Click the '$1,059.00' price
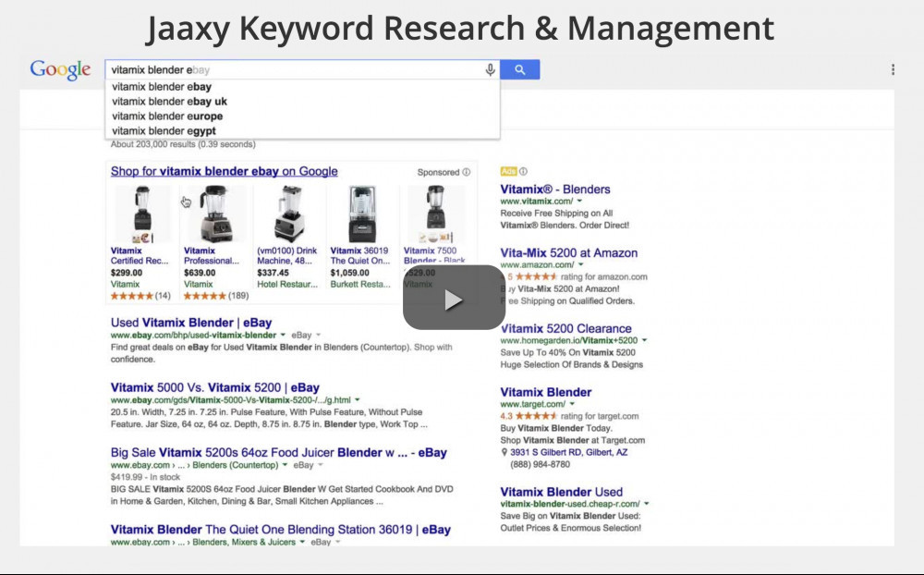Viewport: 924px width, 575px height. [349, 273]
